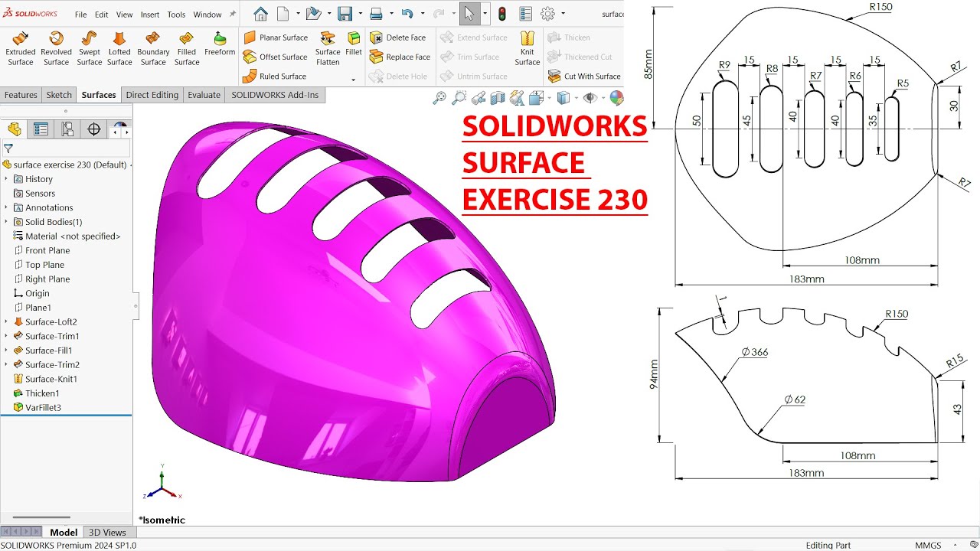
Task: Open the ConfigurationManager panel tab
Action: [x=67, y=129]
